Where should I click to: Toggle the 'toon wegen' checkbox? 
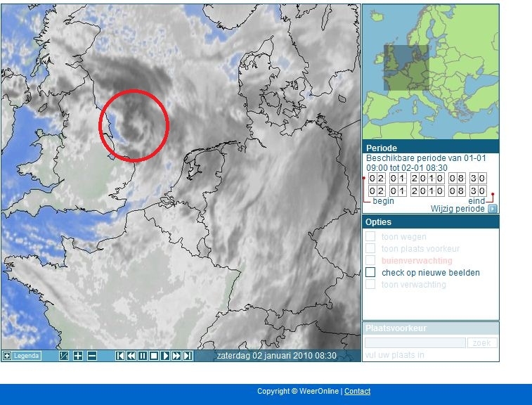370,236
